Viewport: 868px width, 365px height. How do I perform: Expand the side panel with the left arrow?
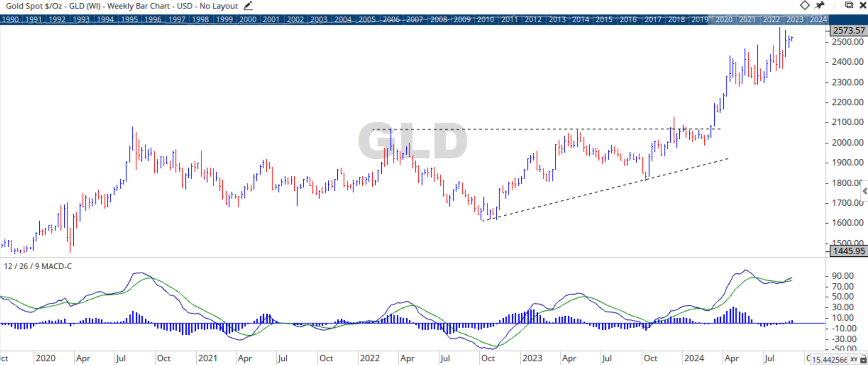(x=864, y=191)
